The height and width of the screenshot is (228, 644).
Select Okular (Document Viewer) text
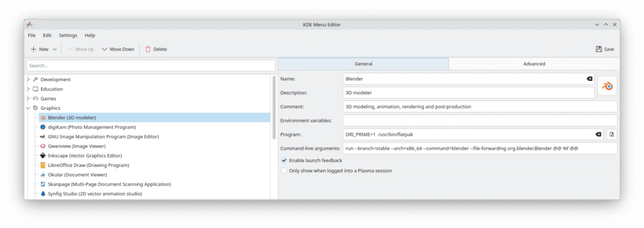pos(77,175)
